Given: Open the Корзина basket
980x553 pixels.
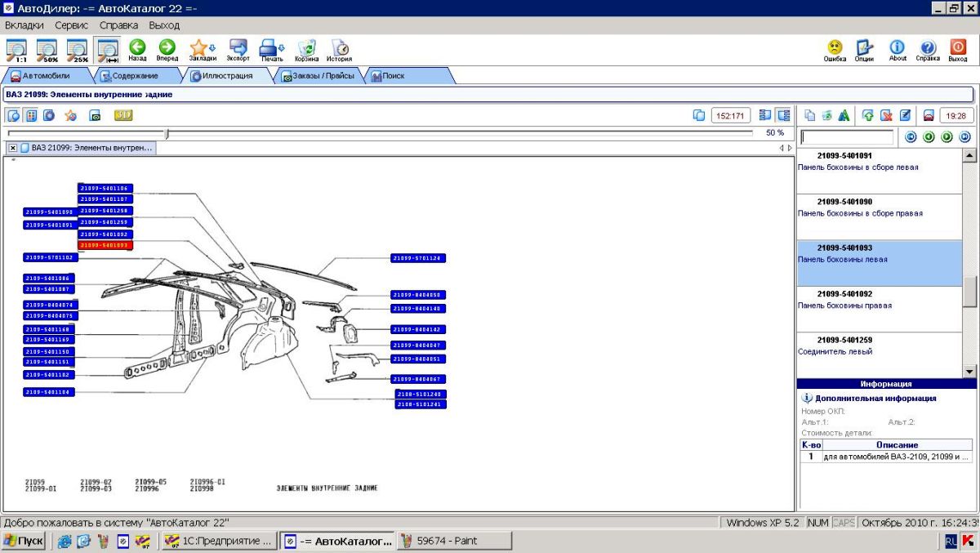Looking at the screenshot, I should pos(307,51).
